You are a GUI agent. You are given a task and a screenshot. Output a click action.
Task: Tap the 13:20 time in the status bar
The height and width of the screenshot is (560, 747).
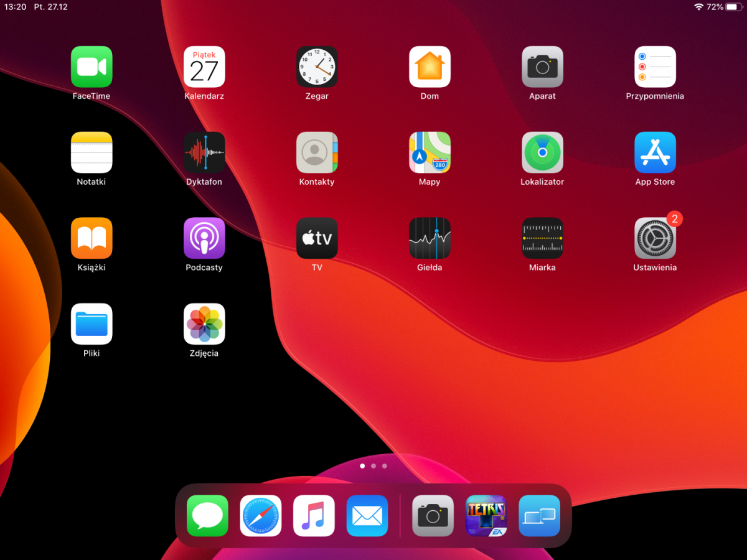pyautogui.click(x=15, y=7)
